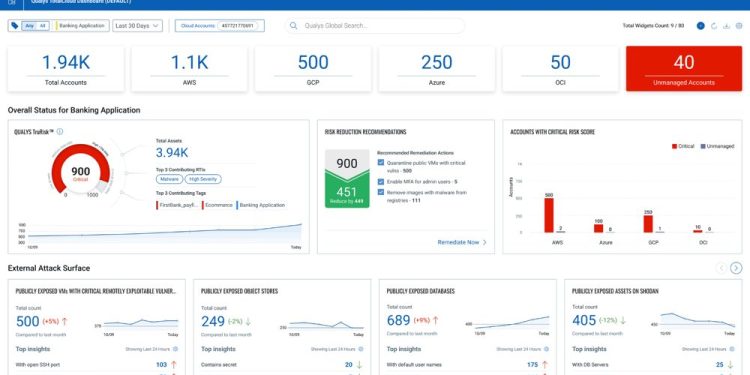Click the up arrow beside 500 (+5%)
This screenshot has height=375, width=750.
pyautogui.click(x=65, y=320)
